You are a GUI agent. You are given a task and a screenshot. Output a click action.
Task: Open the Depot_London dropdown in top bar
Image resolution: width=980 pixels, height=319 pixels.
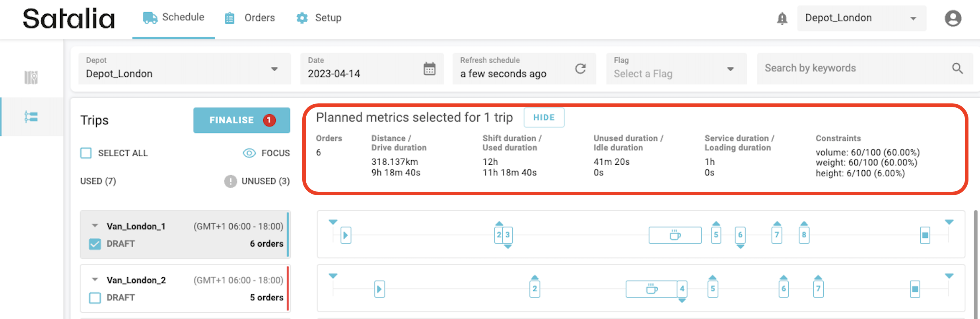pyautogui.click(x=861, y=18)
